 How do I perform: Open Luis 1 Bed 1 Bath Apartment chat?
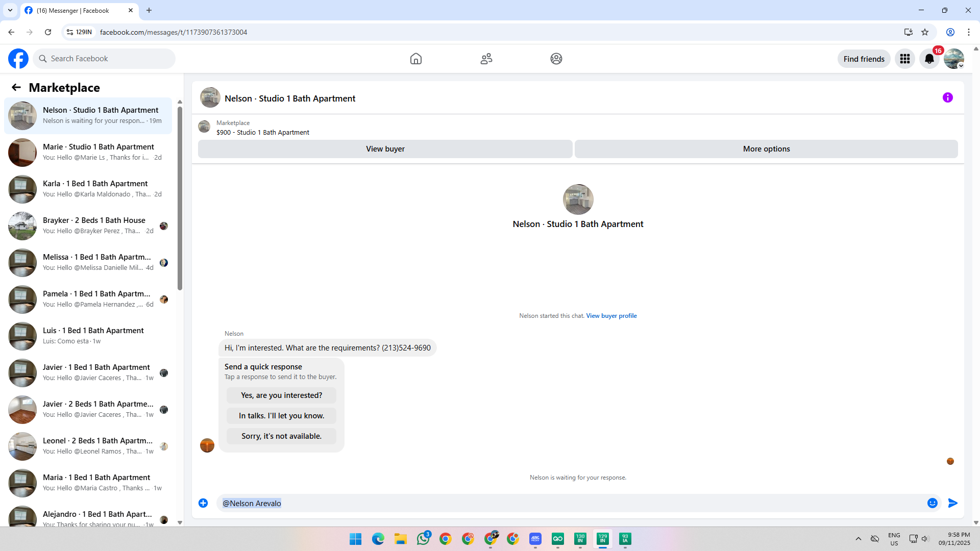click(x=88, y=336)
